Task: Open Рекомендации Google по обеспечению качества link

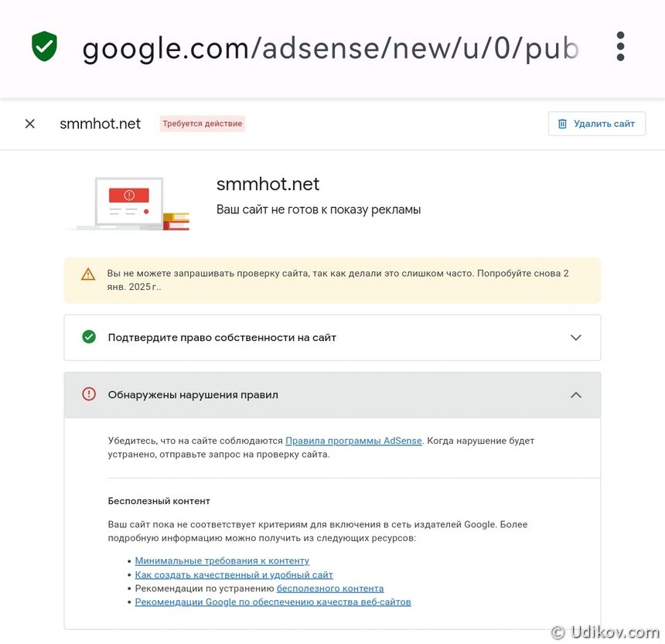Action: [x=273, y=601]
